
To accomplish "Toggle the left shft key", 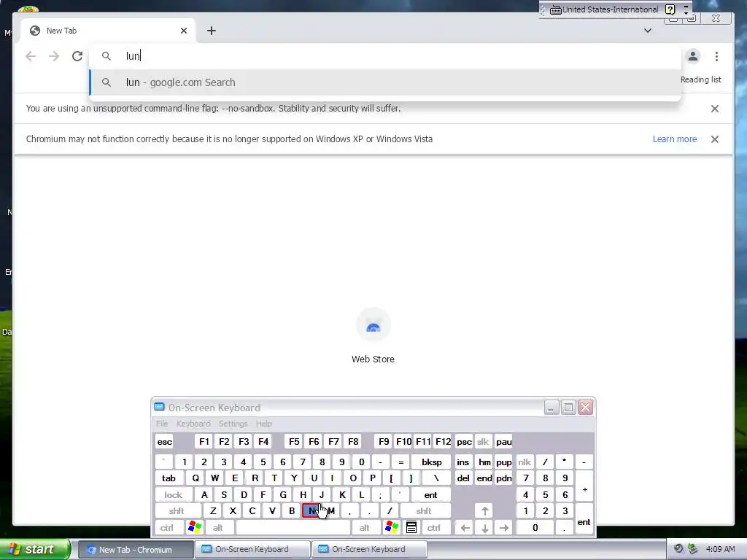I will pyautogui.click(x=177, y=511).
